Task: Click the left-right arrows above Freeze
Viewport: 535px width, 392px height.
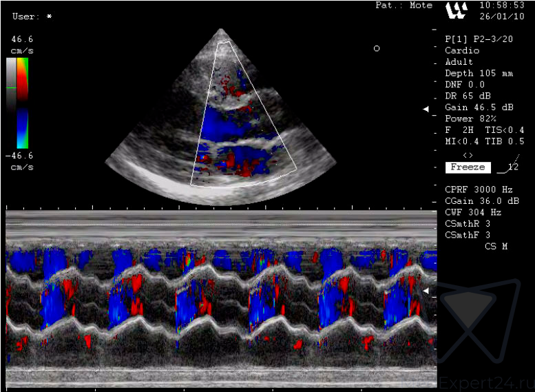Action: point(468,155)
